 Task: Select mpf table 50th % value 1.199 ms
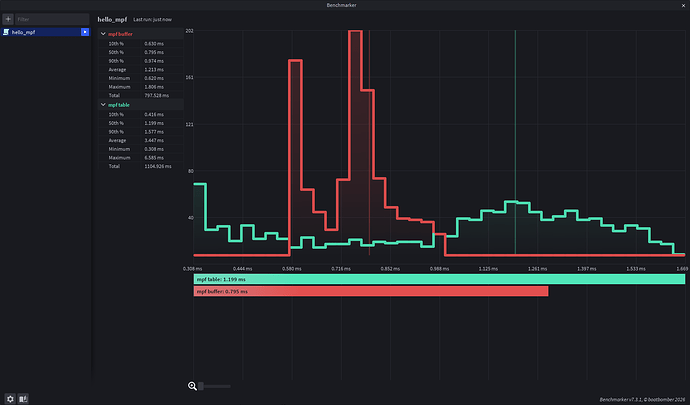tap(154, 123)
